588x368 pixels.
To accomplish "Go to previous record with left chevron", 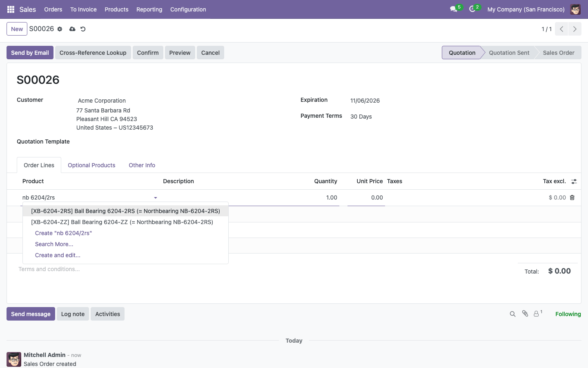I will [561, 29].
